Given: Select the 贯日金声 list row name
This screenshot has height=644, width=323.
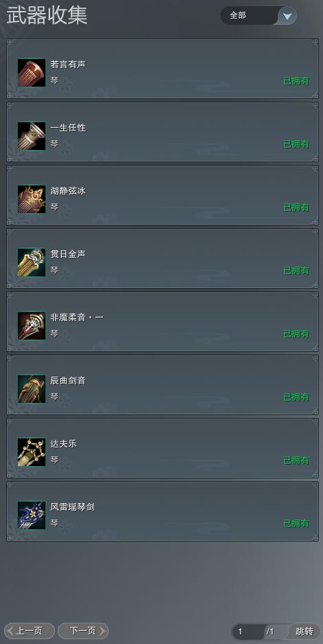Looking at the screenshot, I should [68, 254].
